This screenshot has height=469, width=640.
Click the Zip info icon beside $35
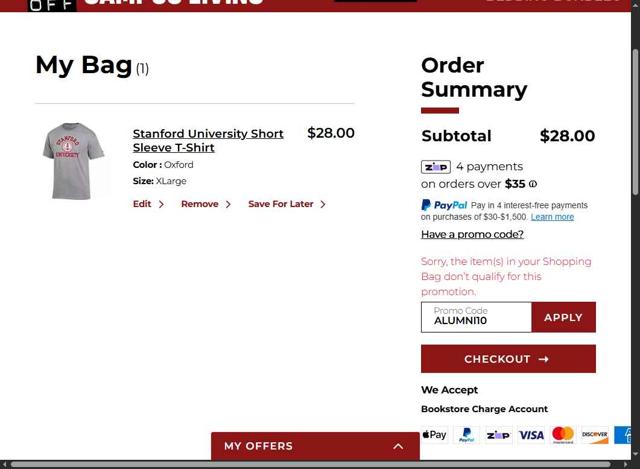click(533, 184)
